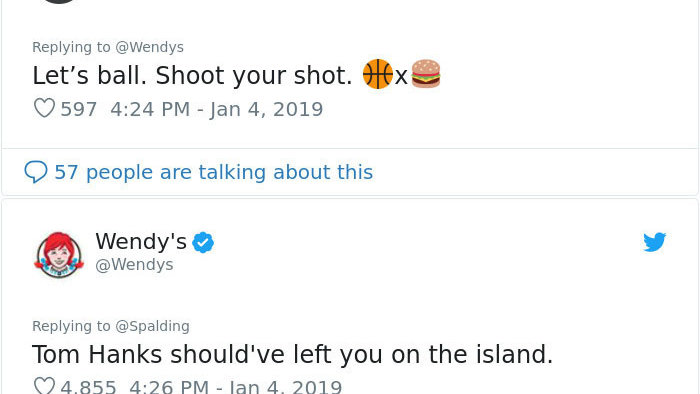The image size is (700, 394).
Task: Open '57 people are talking about this'
Action: coord(213,172)
